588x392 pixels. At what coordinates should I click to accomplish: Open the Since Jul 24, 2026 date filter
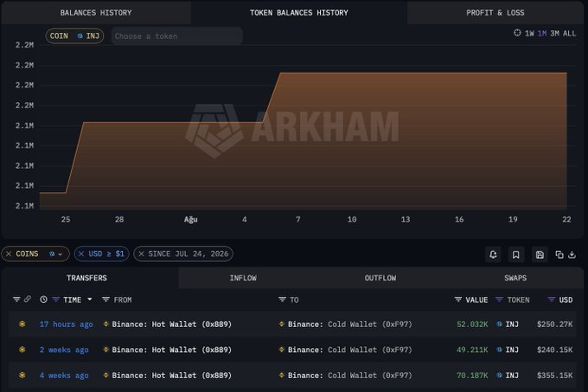[183, 254]
